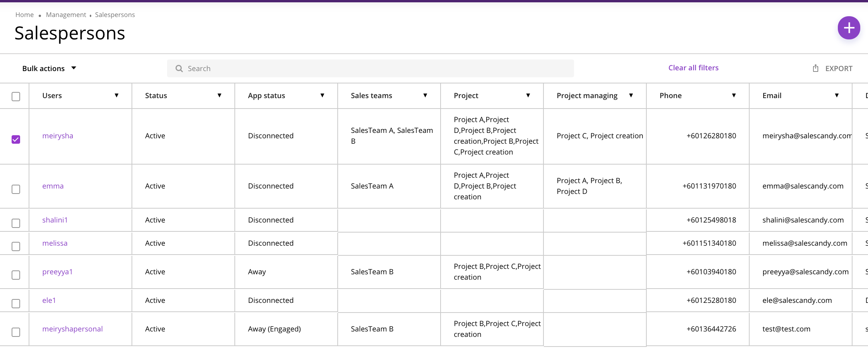This screenshot has height=350, width=868.
Task: Open user meirysha profile link
Action: click(x=58, y=136)
